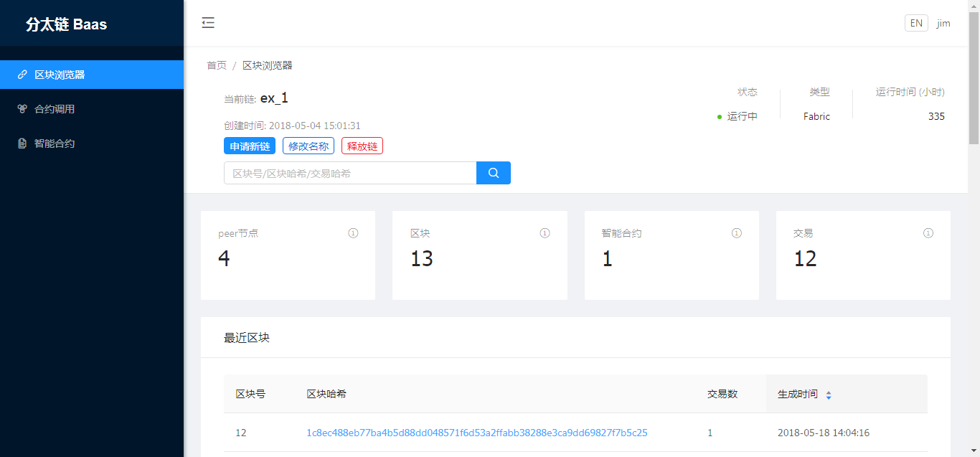Toggle language with the EN button
This screenshot has height=457, width=980.
[916, 23]
